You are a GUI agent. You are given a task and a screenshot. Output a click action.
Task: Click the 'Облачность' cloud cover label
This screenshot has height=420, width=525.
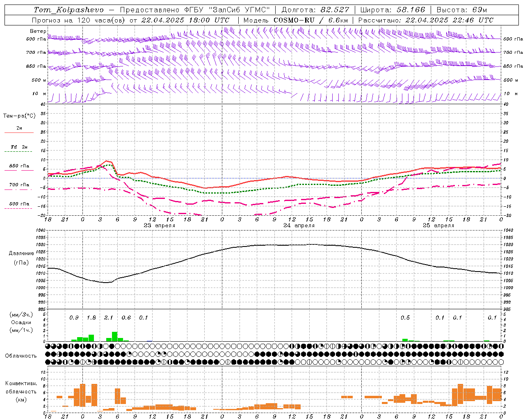tap(21, 356)
